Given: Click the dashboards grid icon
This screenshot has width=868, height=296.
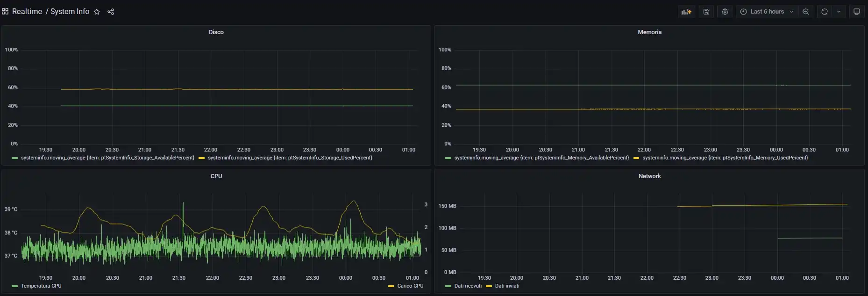Looking at the screenshot, I should [5, 11].
